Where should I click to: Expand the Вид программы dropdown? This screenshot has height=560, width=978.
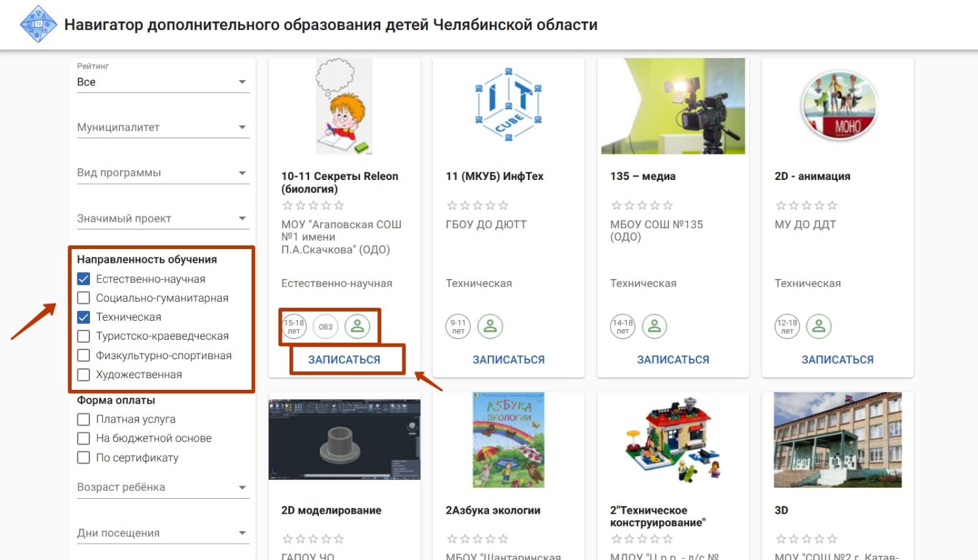click(x=162, y=173)
